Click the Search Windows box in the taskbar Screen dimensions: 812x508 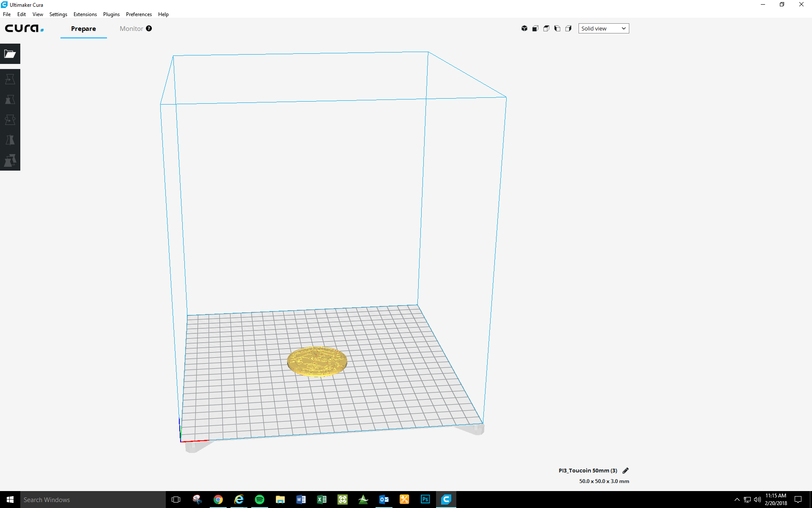pyautogui.click(x=93, y=500)
